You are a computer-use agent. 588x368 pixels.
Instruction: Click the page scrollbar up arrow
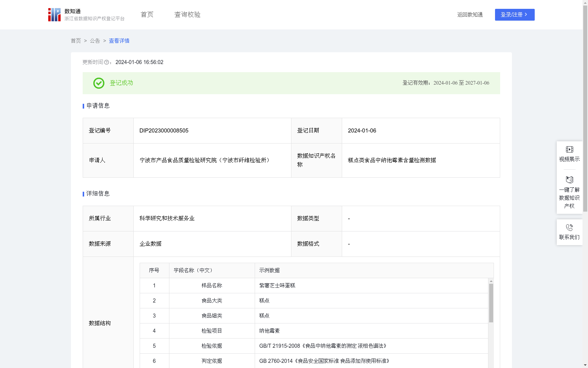585,3
